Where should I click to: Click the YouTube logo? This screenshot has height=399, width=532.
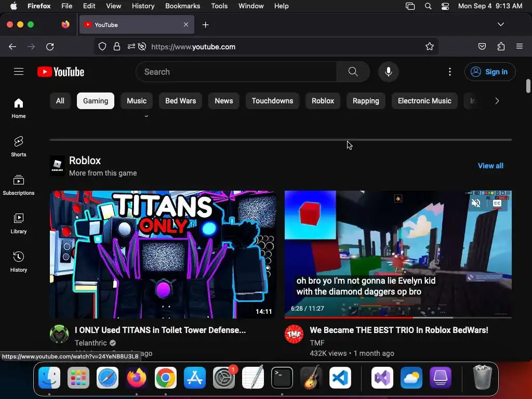(61, 72)
